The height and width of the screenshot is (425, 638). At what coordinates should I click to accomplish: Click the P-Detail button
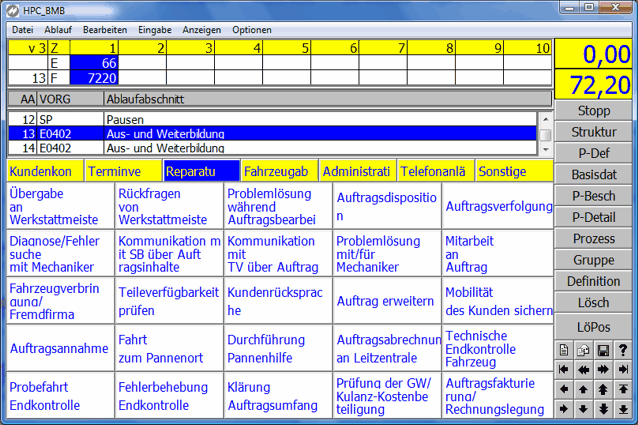pyautogui.click(x=593, y=216)
